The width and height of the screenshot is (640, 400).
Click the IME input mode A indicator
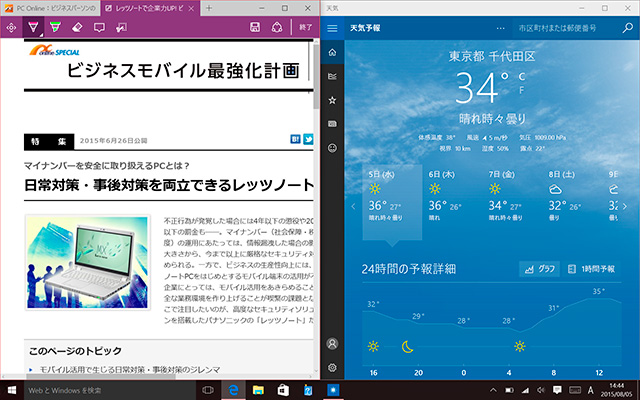(590, 390)
